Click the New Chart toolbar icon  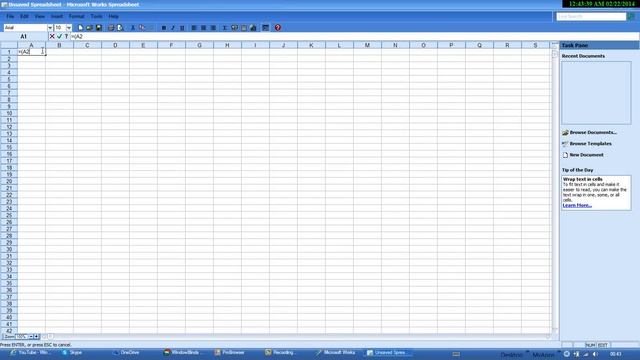[253, 28]
